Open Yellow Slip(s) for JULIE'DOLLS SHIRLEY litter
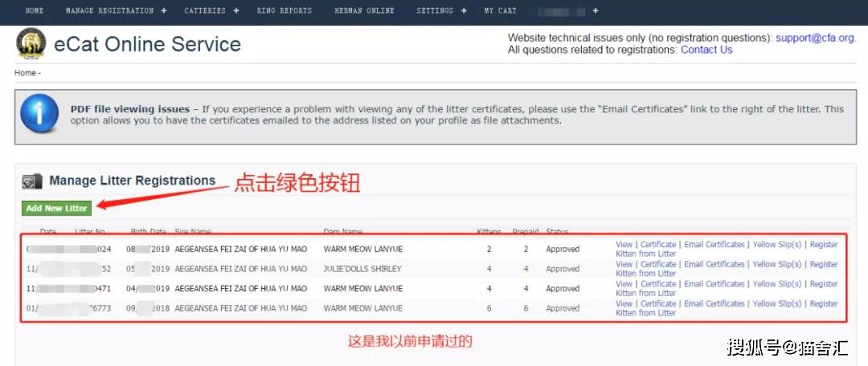 click(x=776, y=264)
